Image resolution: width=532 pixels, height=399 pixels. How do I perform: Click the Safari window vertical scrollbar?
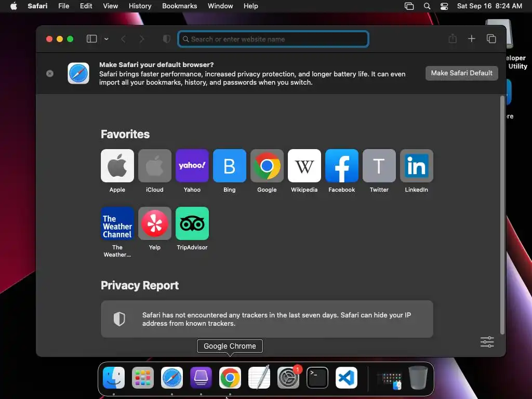pyautogui.click(x=502, y=216)
